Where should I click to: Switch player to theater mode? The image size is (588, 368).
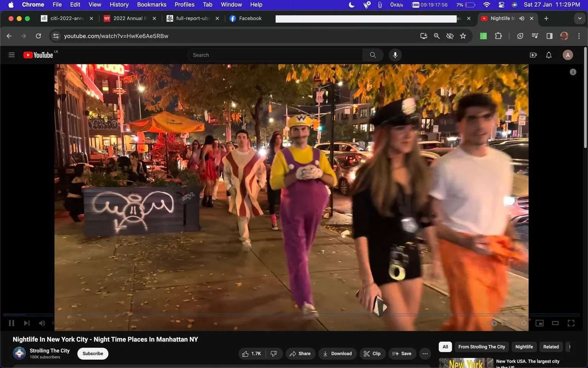555,323
